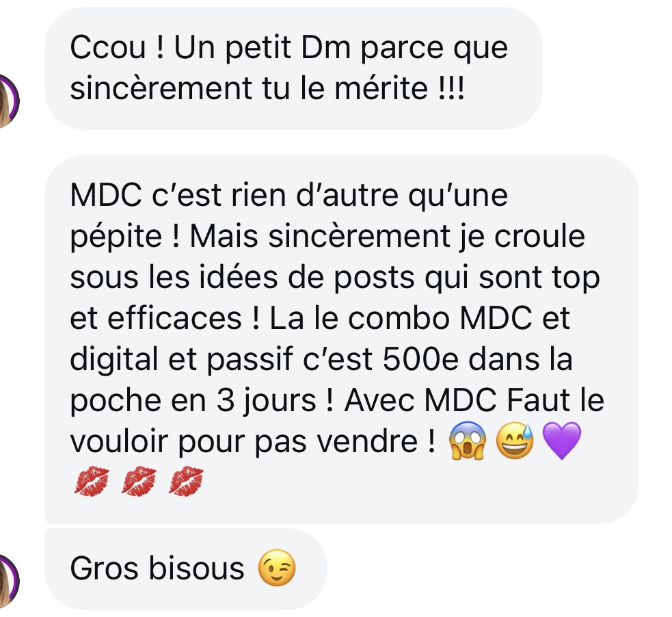Tap the avatar next to Gros bisous
The image size is (672, 617).
click(9, 581)
